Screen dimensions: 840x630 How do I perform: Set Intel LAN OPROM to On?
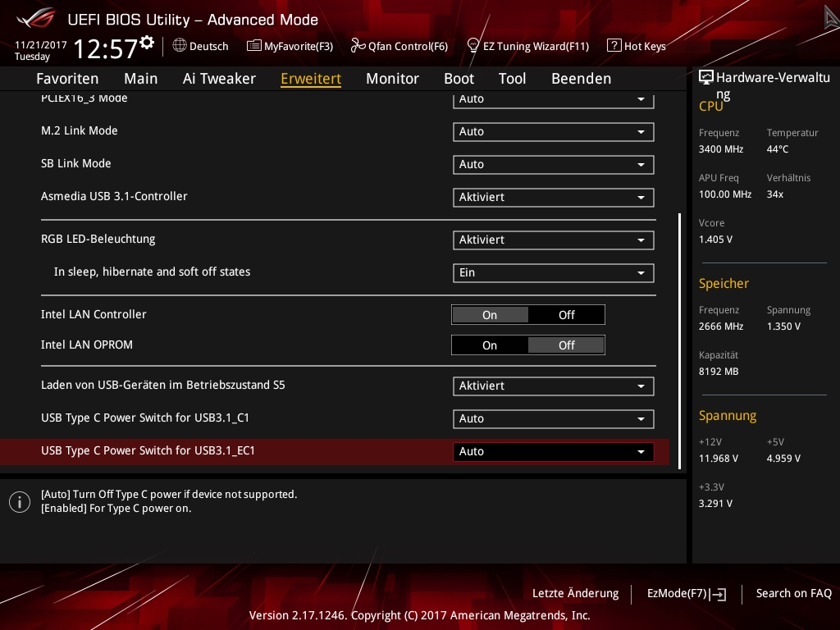(490, 345)
